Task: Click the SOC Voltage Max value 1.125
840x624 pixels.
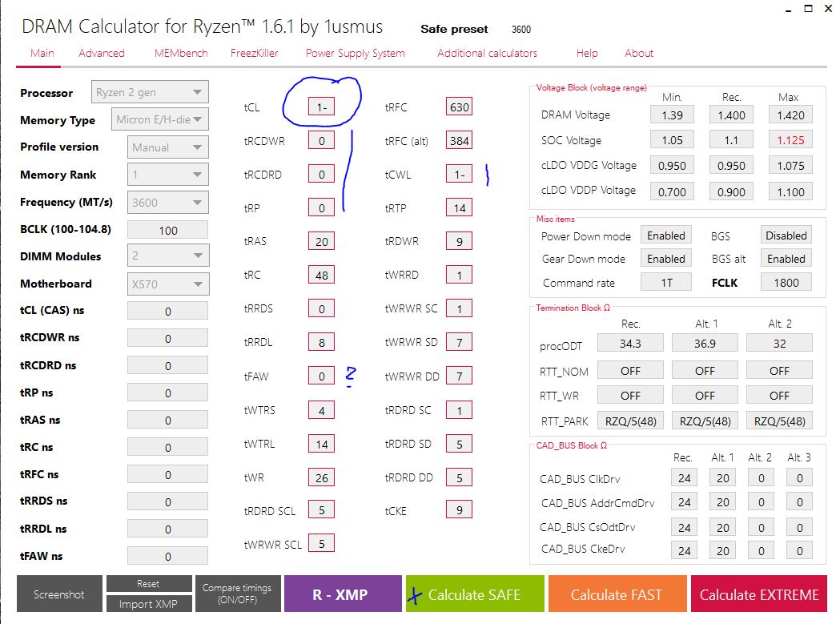Action: 790,140
